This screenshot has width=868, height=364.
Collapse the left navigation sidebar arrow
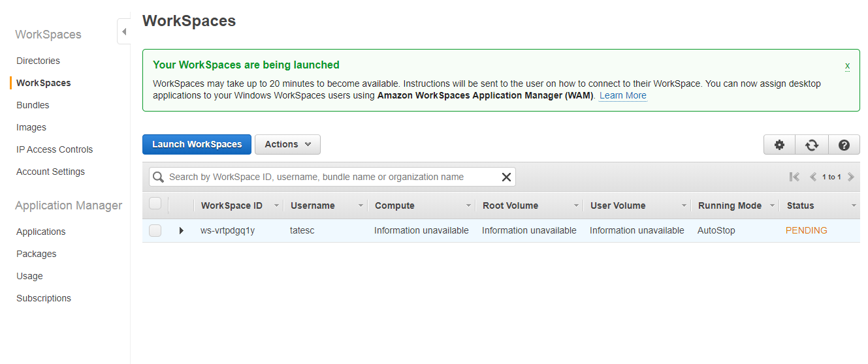pos(124,32)
